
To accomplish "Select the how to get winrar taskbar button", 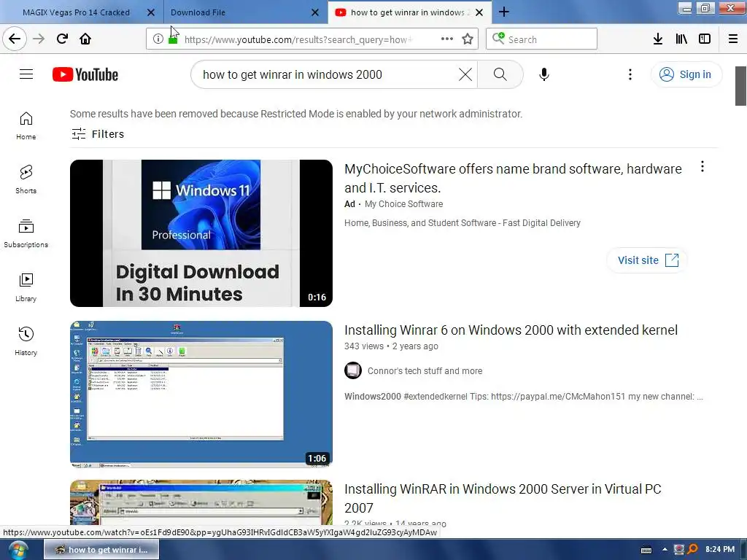I will coord(101,550).
